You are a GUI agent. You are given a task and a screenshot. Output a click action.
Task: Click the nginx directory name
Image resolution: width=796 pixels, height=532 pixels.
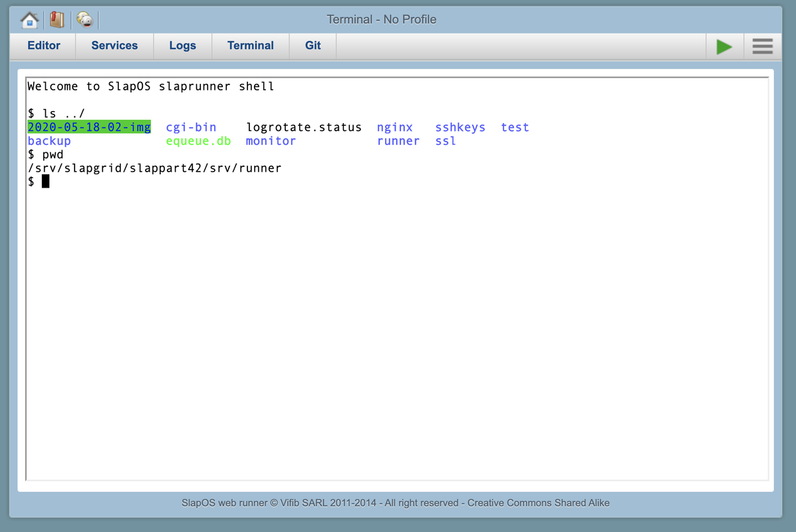394,127
